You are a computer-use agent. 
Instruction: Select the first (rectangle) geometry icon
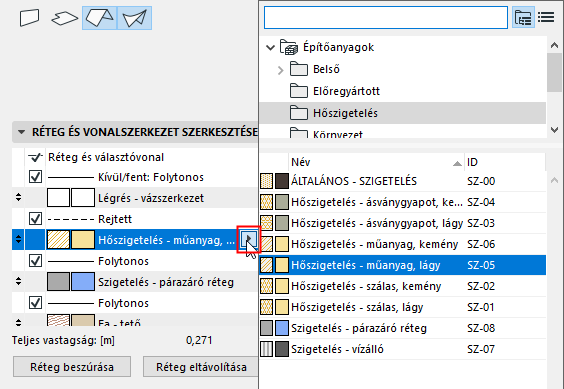[29, 18]
